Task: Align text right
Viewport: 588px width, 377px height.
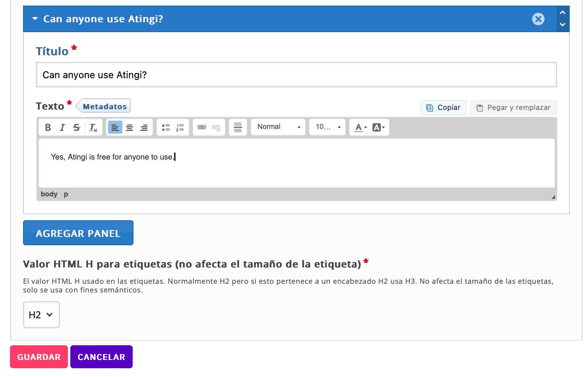Action: (144, 127)
